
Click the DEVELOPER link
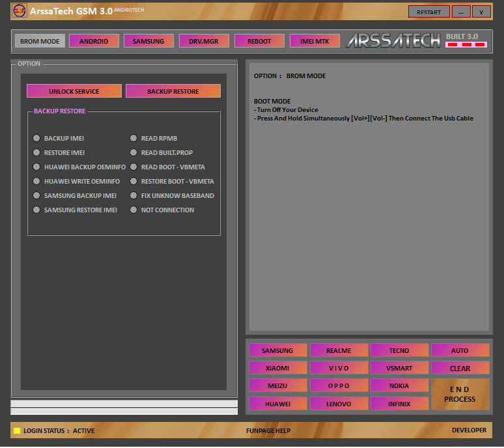pos(469,430)
